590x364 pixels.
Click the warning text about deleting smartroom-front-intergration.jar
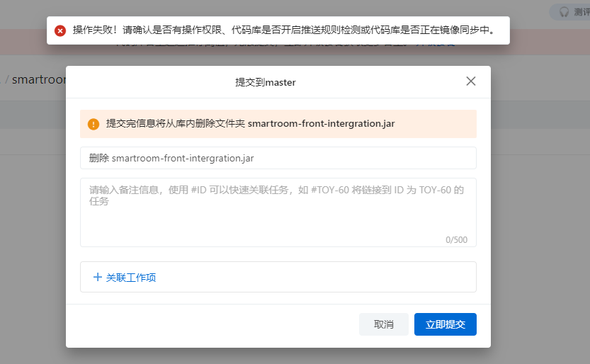pyautogui.click(x=250, y=124)
